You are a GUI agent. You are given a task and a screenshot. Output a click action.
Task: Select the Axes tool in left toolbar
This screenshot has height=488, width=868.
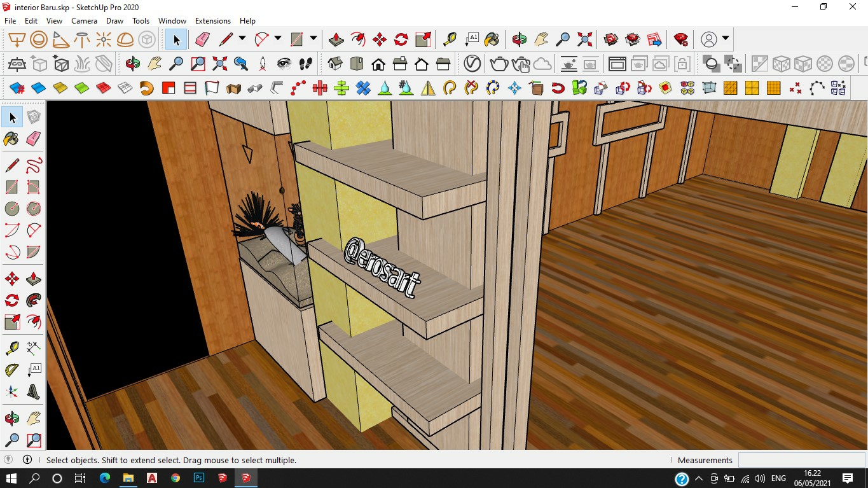[x=12, y=392]
